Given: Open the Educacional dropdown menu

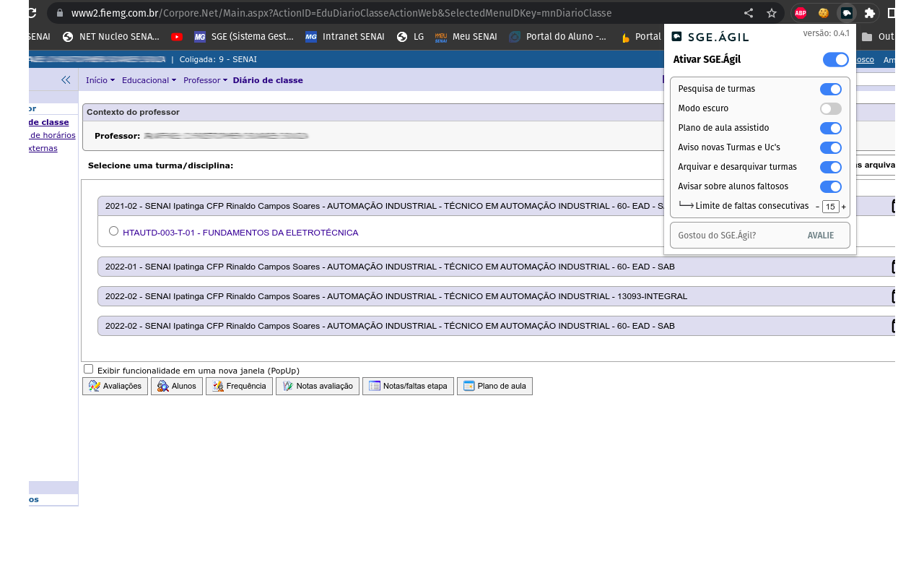Looking at the screenshot, I should click(149, 80).
